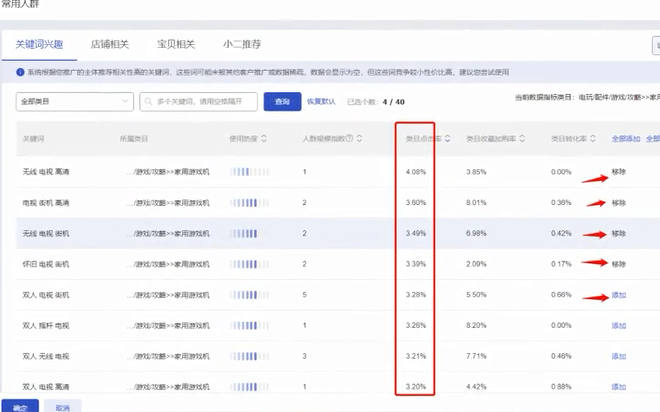660x412 pixels.
Task: Click the 所属类目 column header
Action: pyautogui.click(x=134, y=138)
